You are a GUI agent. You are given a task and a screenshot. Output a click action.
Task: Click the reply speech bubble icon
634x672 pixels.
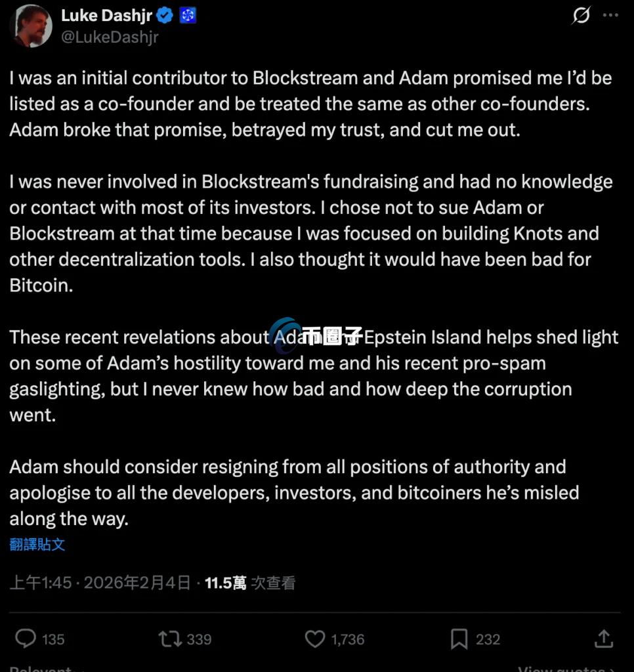click(26, 639)
